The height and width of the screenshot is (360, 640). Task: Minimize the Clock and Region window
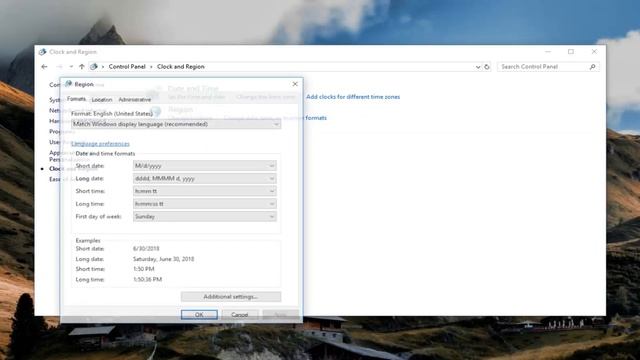(x=548, y=51)
